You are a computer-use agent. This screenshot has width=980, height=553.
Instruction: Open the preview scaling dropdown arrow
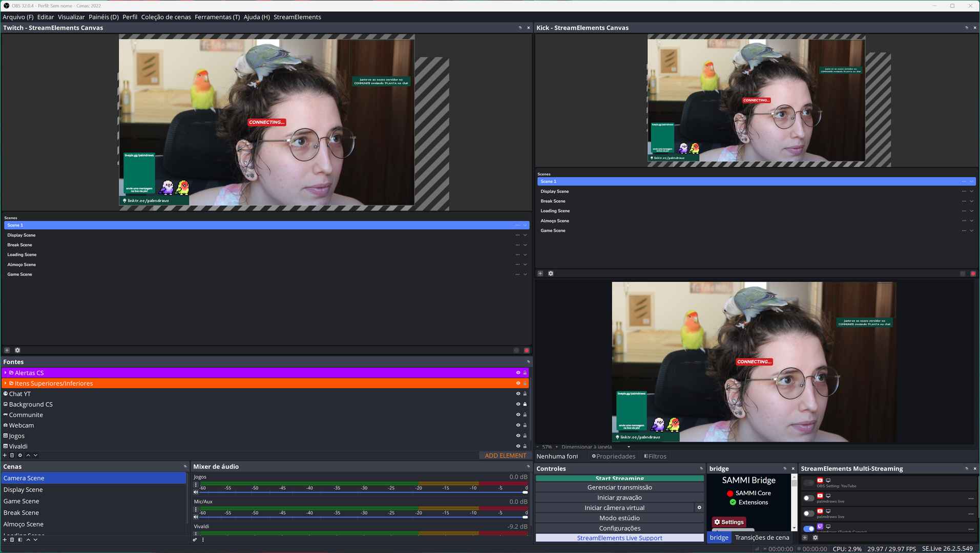coord(629,447)
